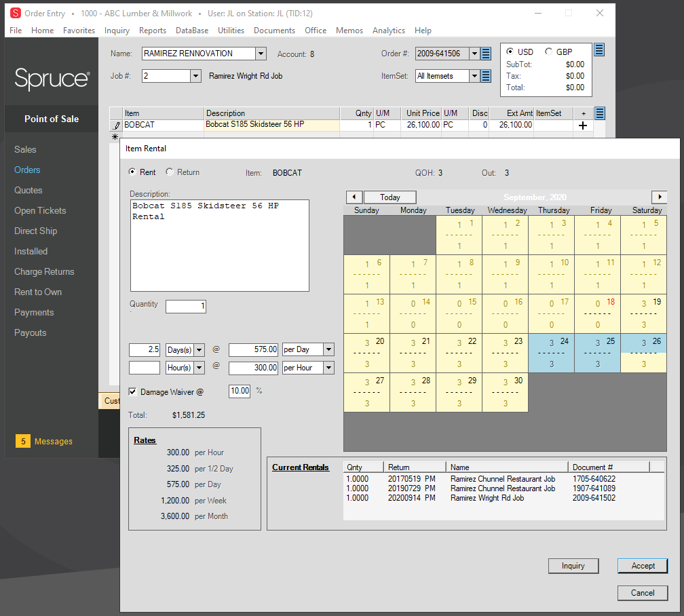Expand the Job # dropdown
Viewport: 684px width, 616px height.
196,76
